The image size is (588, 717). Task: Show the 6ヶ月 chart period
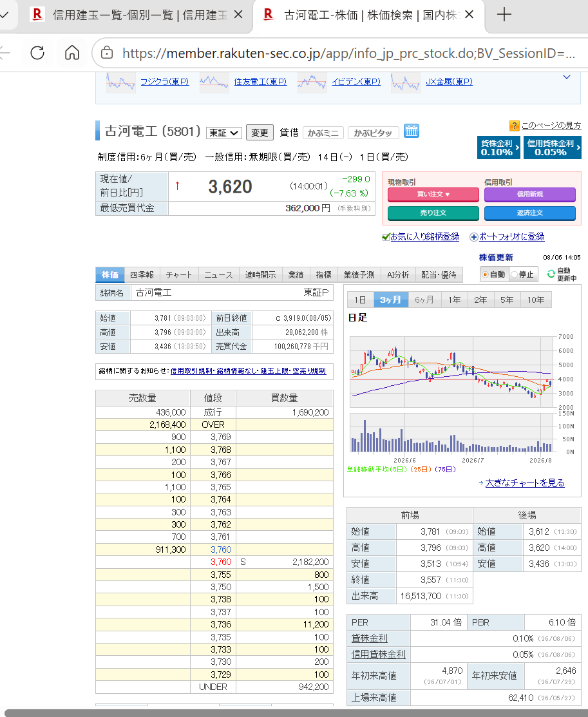[x=424, y=300]
